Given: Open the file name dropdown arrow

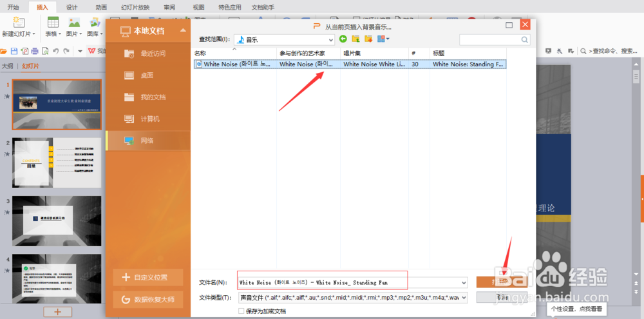Looking at the screenshot, I should [464, 283].
